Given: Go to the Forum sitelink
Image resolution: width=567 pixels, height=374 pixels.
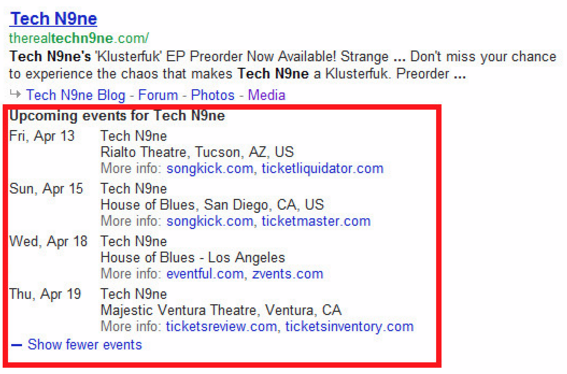Looking at the screenshot, I should coord(158,95).
